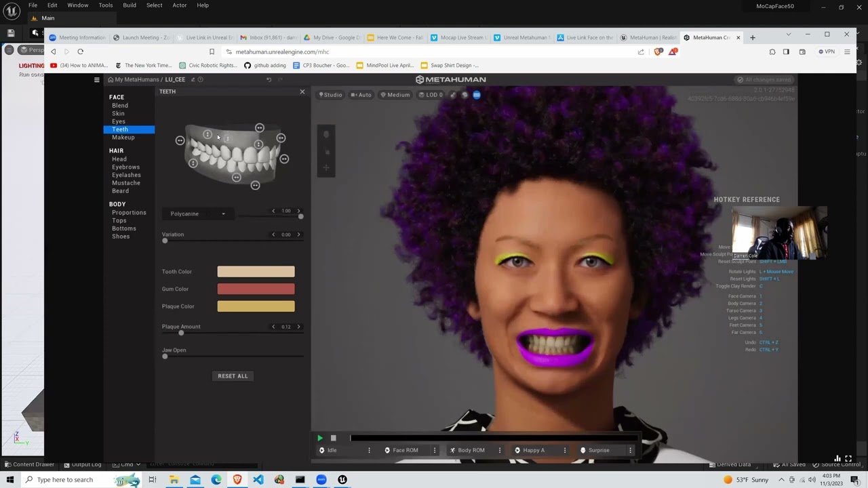Open the Skin face section
Viewport: 868px width, 488px height.
(x=118, y=113)
